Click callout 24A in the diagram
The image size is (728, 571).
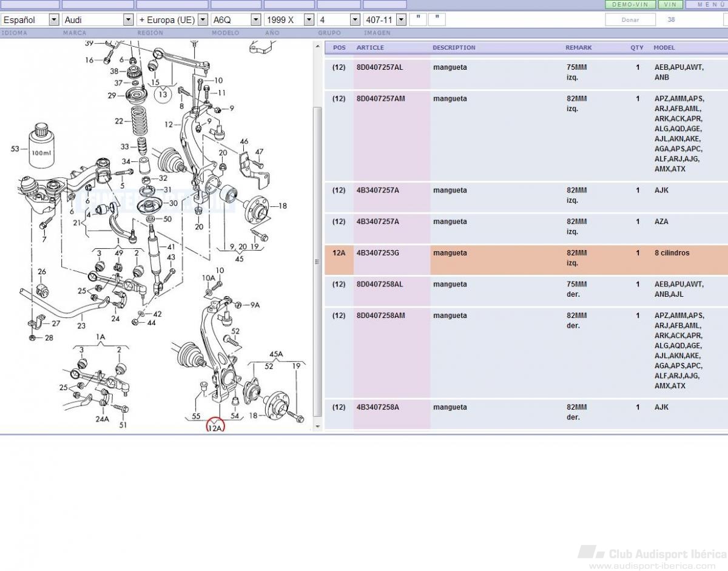pyautogui.click(x=102, y=419)
